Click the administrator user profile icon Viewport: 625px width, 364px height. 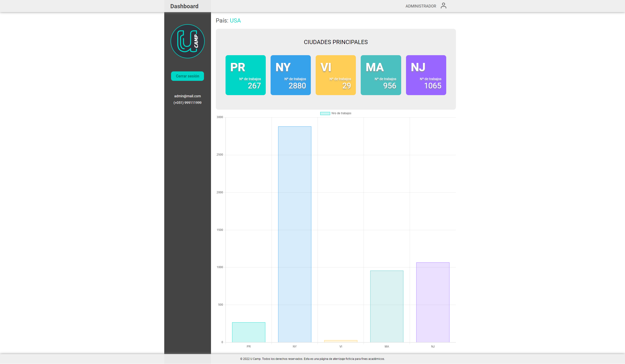coord(444,6)
